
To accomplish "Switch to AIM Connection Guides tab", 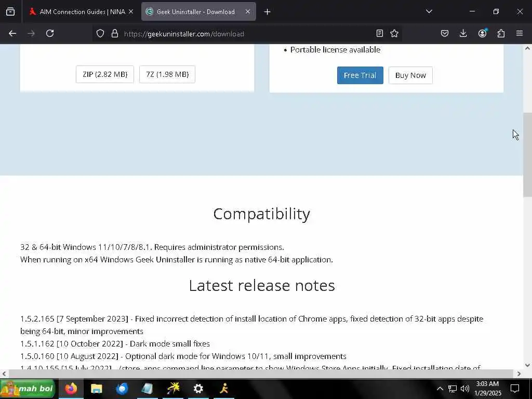I will coord(82,12).
